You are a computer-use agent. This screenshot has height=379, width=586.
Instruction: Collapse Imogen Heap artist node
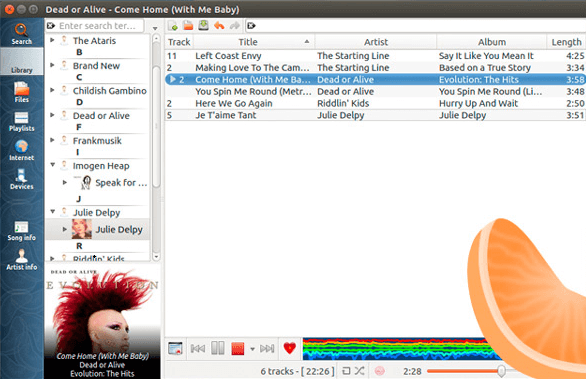[x=52, y=165]
